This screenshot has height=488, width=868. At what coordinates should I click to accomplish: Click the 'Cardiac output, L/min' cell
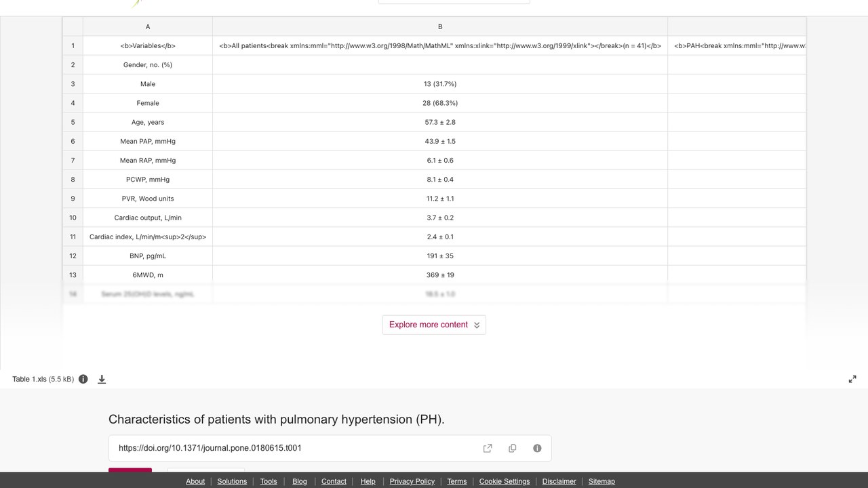click(x=148, y=218)
